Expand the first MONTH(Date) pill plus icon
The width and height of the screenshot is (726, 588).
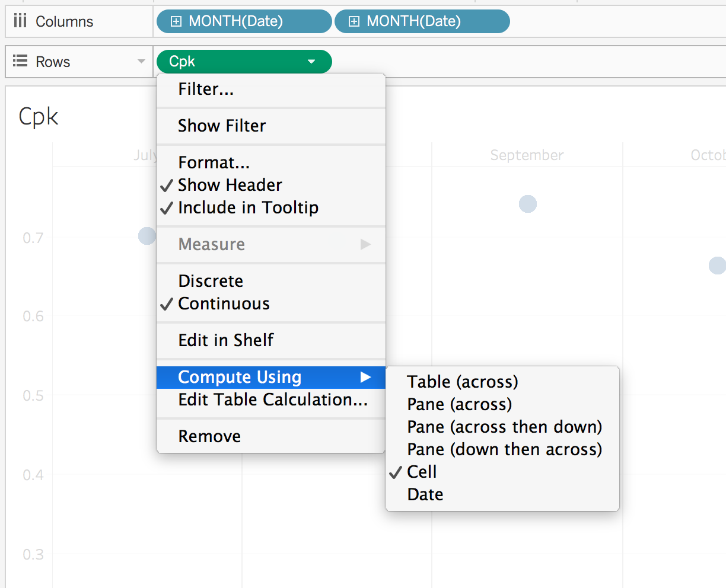point(176,21)
